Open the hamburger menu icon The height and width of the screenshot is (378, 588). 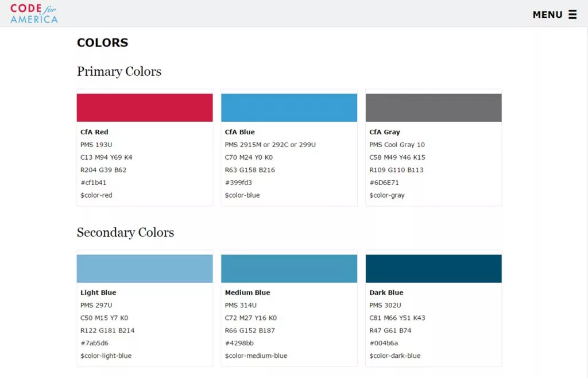pos(572,14)
